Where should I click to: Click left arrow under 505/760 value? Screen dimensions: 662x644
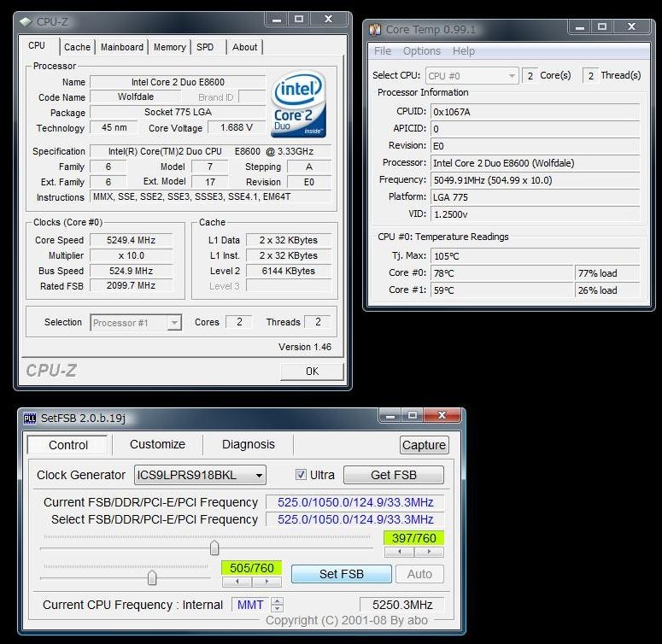tap(237, 582)
